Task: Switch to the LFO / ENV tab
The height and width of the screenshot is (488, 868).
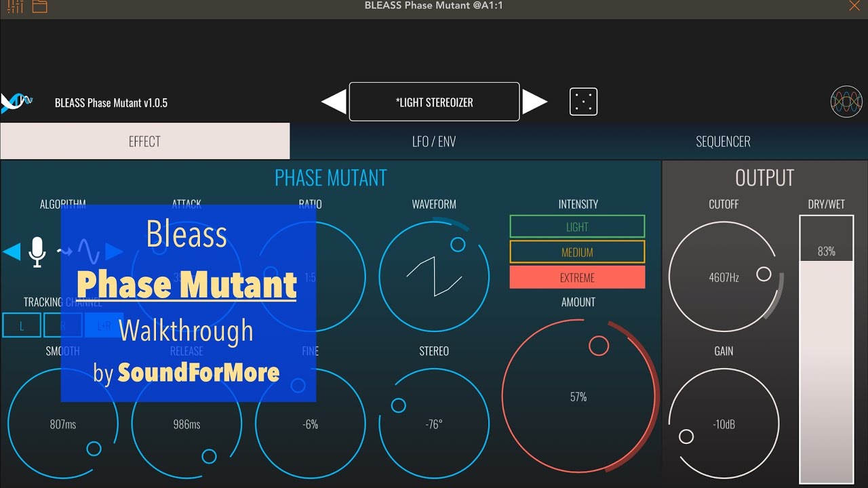Action: tap(434, 141)
